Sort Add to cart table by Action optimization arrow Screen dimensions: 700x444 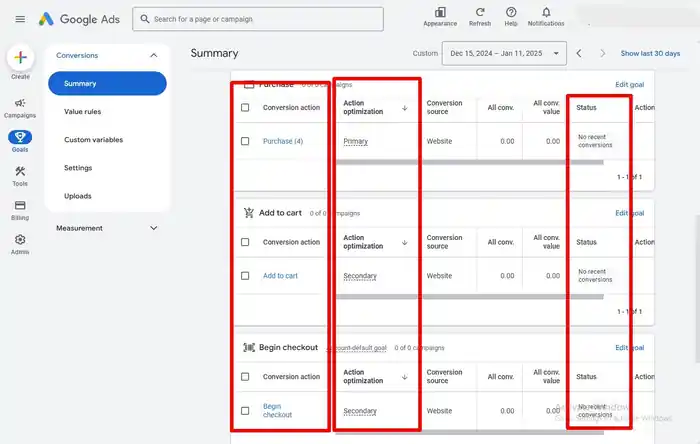pyautogui.click(x=404, y=243)
